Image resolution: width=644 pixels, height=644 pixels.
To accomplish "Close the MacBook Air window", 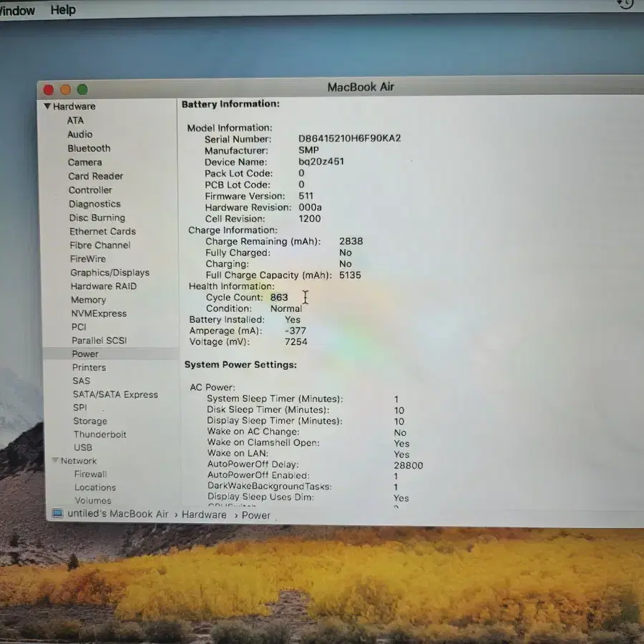I will click(x=49, y=89).
